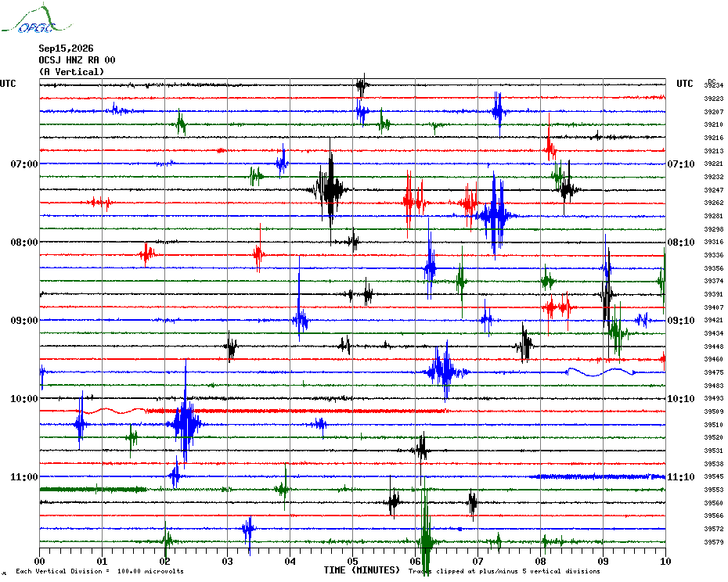The image size is (728, 582).
Task: Click the traces clipped footnote text
Action: pyautogui.click(x=504, y=571)
